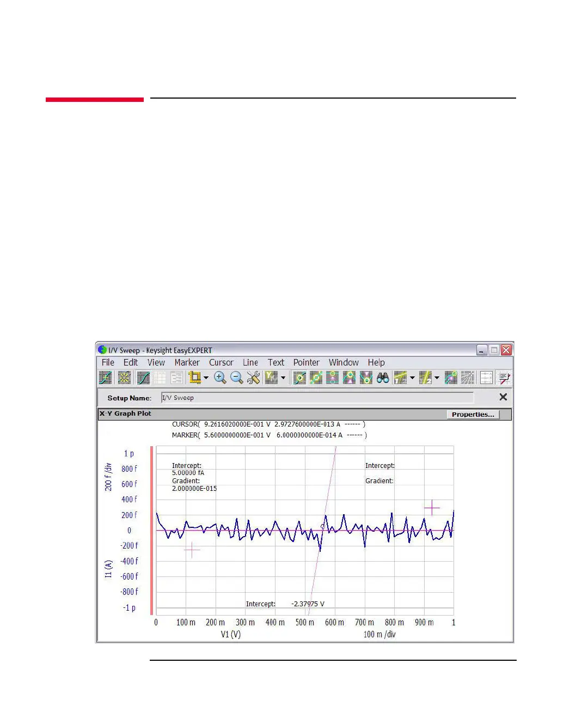The width and height of the screenshot is (588, 706).
Task: Open the Pointer menu
Action: [307, 362]
